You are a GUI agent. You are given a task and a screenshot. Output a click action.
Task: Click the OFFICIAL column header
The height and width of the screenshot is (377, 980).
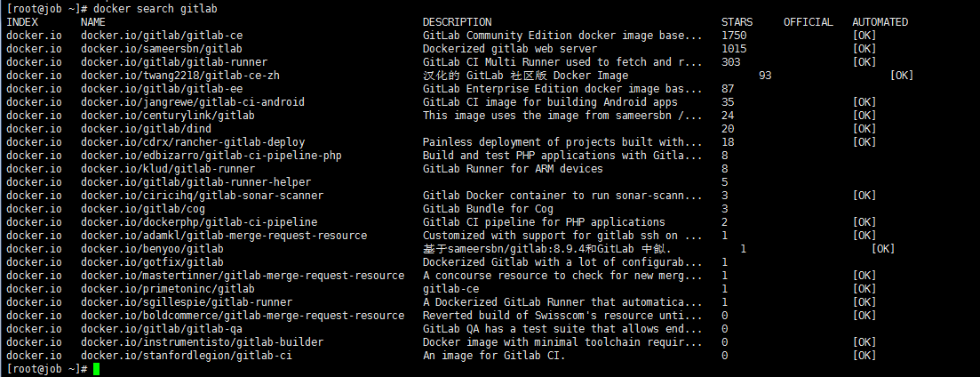(x=808, y=22)
